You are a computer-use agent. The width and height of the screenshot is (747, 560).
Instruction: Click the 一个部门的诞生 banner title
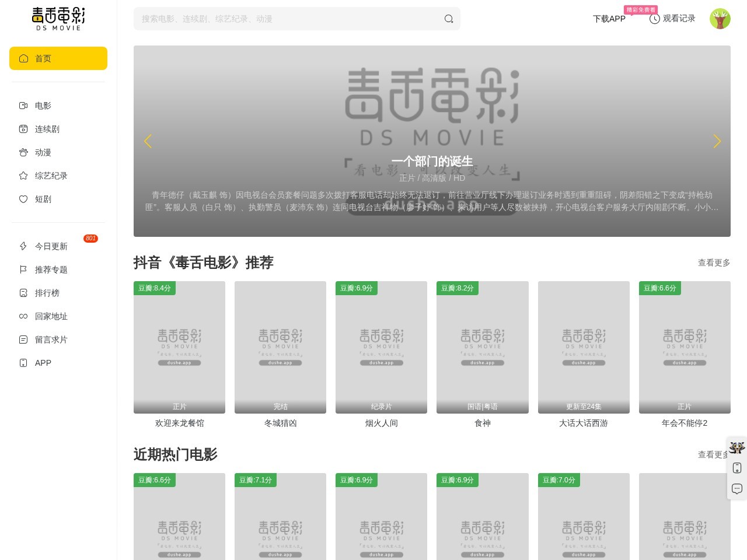[432, 161]
